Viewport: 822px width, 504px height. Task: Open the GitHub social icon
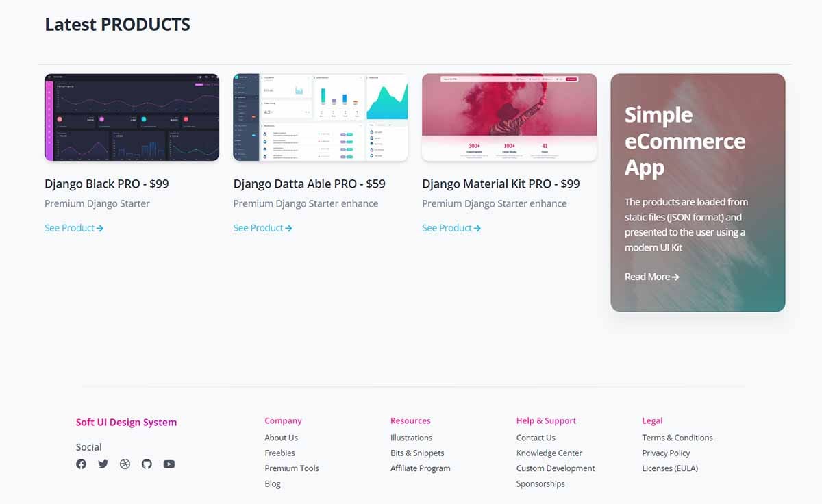pos(147,464)
